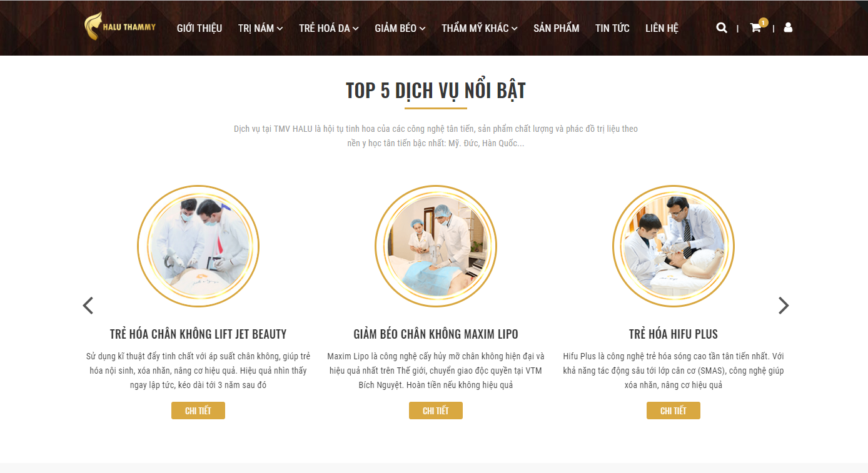
Task: Click the user account icon
Action: [788, 27]
